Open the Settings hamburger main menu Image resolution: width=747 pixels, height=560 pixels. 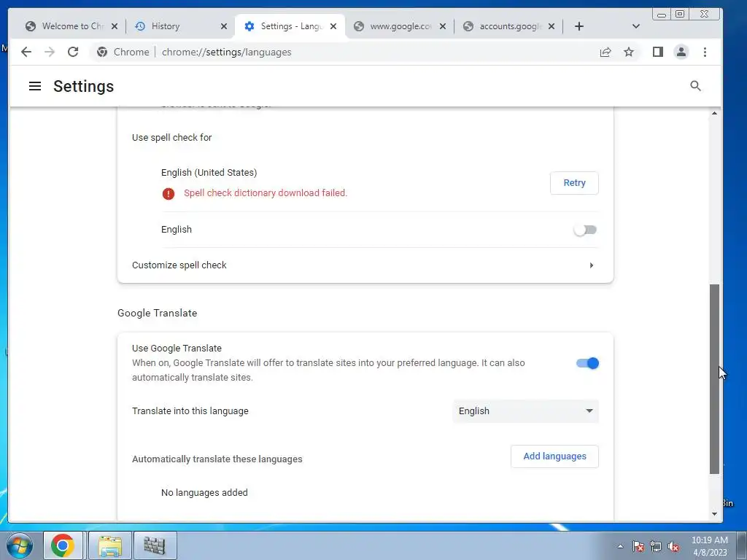point(35,86)
